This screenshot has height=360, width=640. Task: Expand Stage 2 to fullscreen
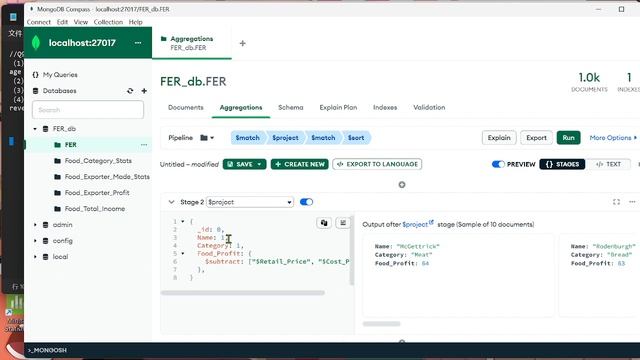pos(616,202)
